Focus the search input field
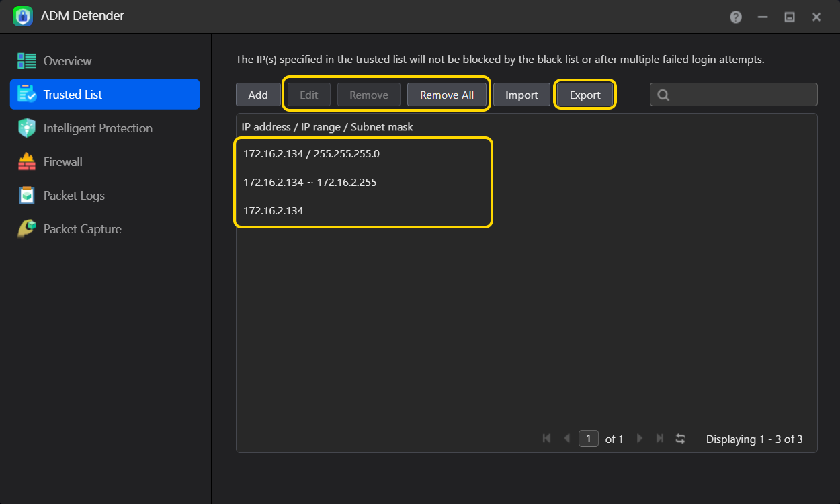840x504 pixels. click(x=734, y=95)
